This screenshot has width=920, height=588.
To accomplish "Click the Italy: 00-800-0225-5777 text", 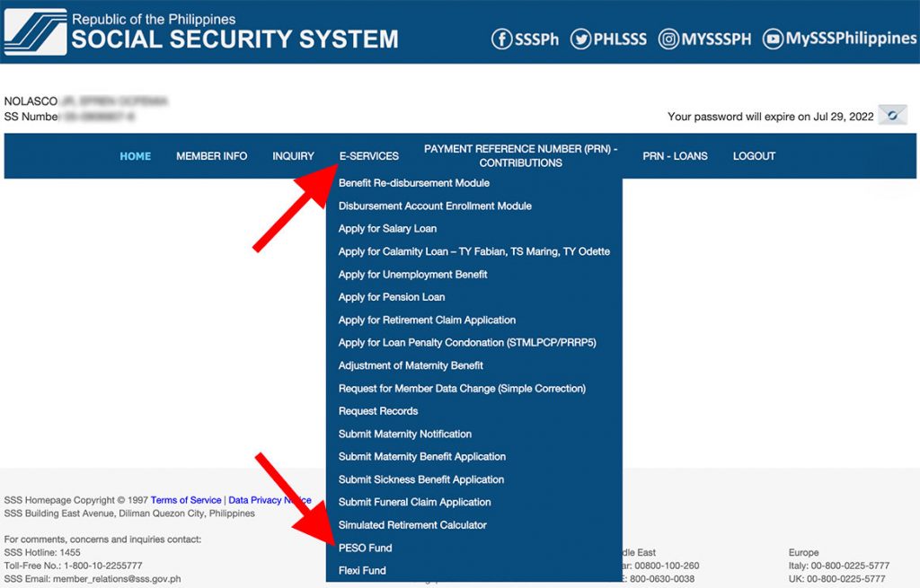I will point(839,566).
